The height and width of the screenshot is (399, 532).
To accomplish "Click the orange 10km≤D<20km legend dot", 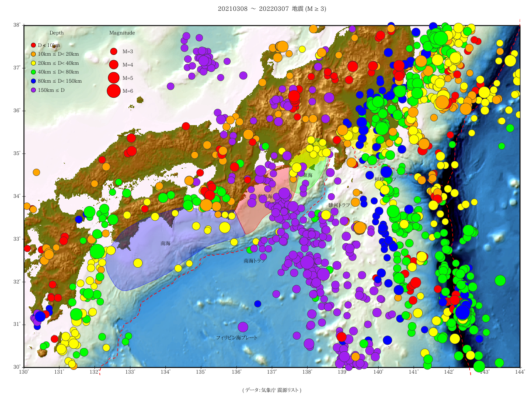I will pyautogui.click(x=34, y=54).
